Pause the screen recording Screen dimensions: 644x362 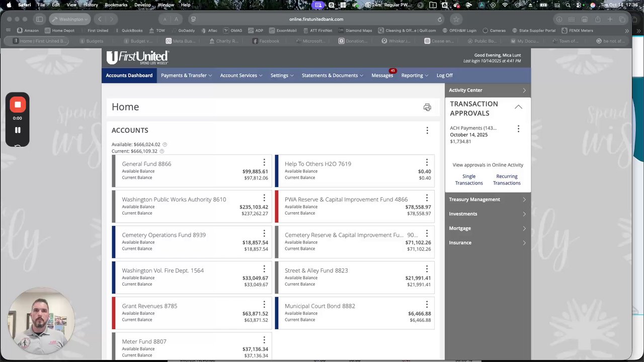point(18,130)
